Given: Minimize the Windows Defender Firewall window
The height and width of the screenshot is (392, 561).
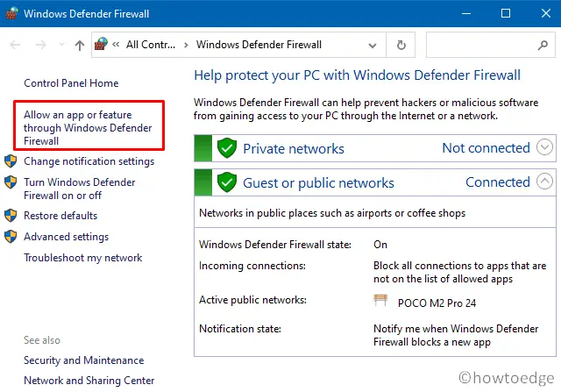Looking at the screenshot, I should (x=465, y=14).
